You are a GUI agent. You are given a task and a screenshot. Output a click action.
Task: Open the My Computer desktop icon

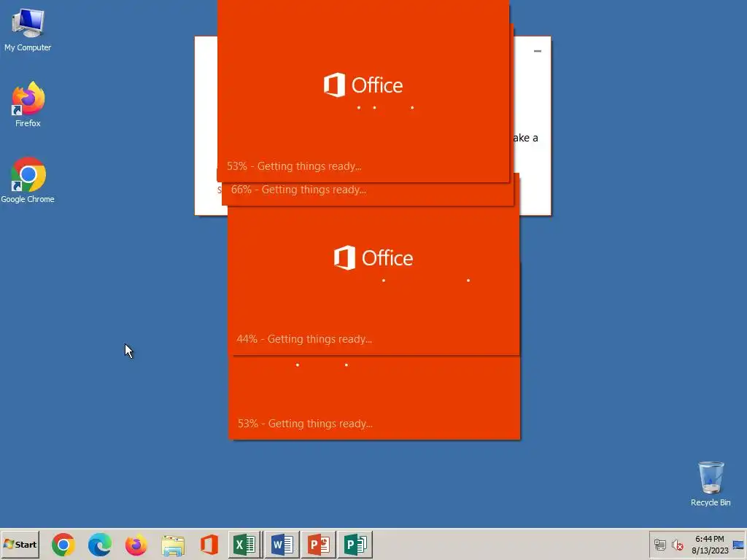[28, 29]
